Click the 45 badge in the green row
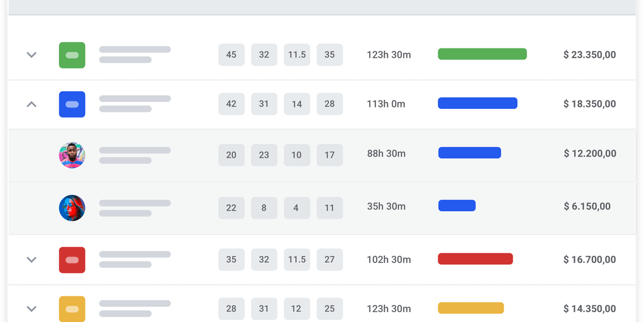The image size is (644, 322). (231, 55)
